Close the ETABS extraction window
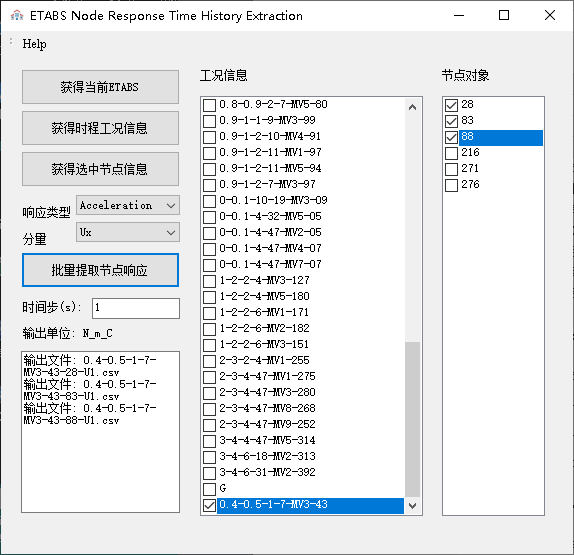The width and height of the screenshot is (574, 555). [x=549, y=15]
